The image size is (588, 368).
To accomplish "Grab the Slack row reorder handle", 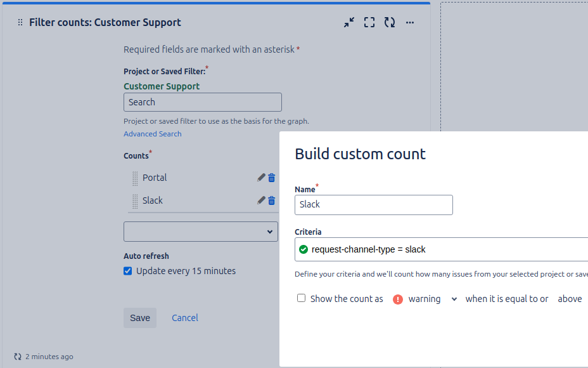I will (x=135, y=201).
